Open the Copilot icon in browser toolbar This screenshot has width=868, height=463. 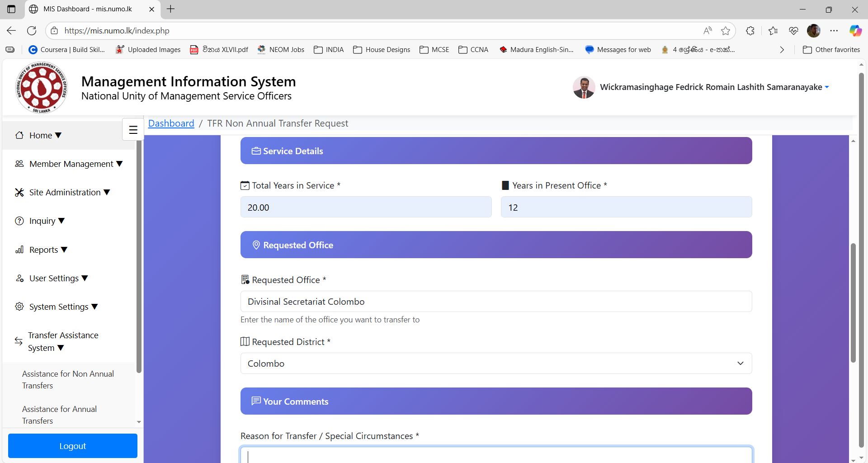click(x=855, y=31)
